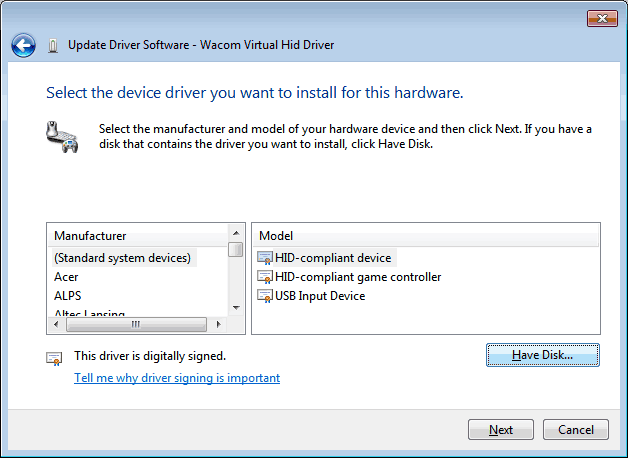Click manufacturer list scroll up arrow

click(x=236, y=233)
